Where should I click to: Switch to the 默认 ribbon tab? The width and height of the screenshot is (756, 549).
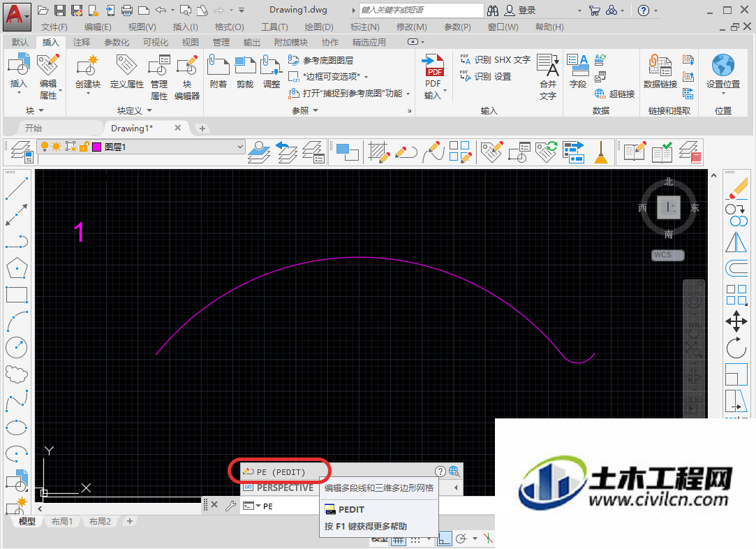tap(20, 43)
